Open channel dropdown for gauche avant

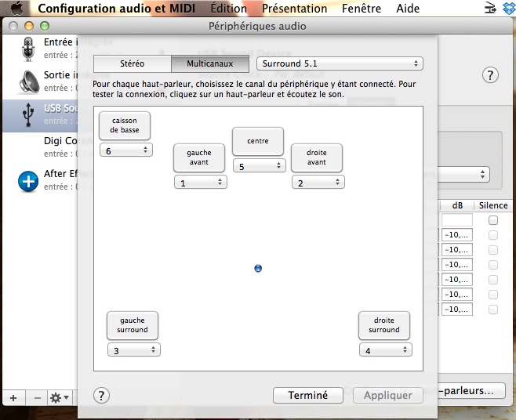(x=201, y=183)
